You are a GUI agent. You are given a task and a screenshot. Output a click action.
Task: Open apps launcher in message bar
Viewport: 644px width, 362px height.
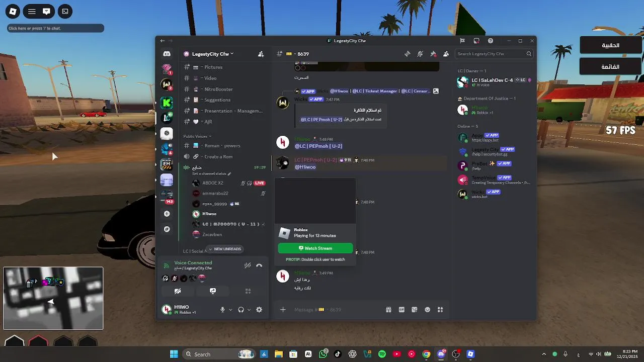(440, 310)
